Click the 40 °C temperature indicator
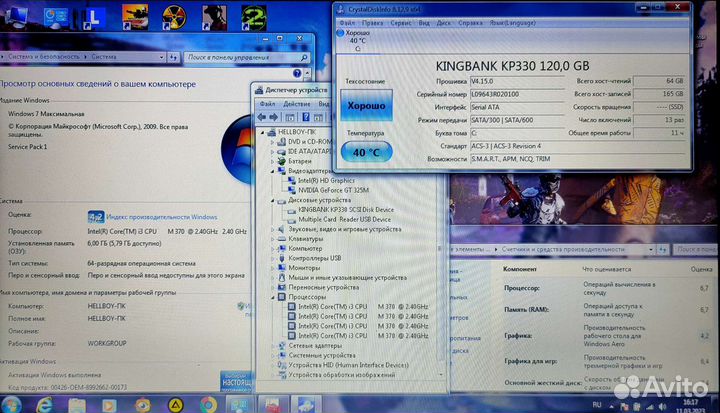The image size is (720, 413). (366, 152)
